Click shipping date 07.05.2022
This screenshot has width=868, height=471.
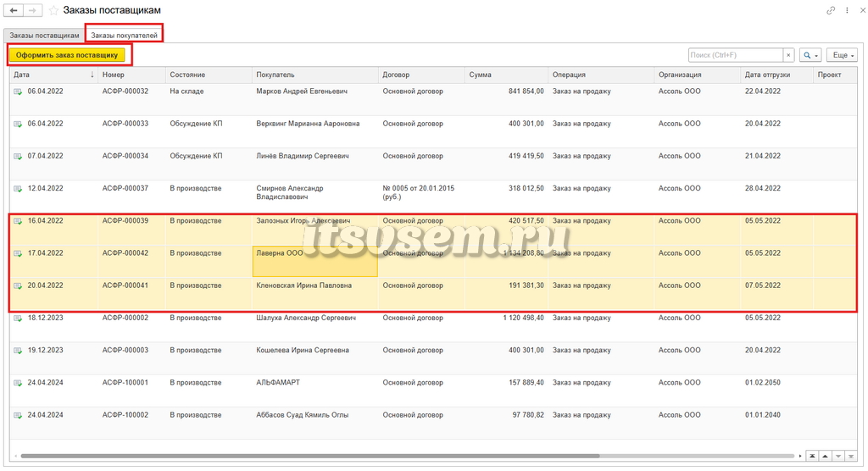tap(763, 285)
